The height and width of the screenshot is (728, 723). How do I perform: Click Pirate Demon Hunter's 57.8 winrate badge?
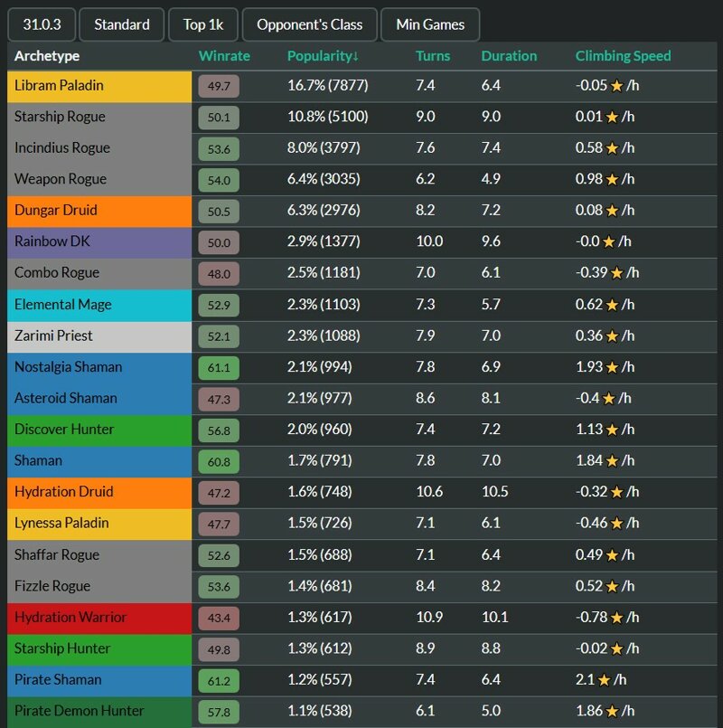(219, 713)
